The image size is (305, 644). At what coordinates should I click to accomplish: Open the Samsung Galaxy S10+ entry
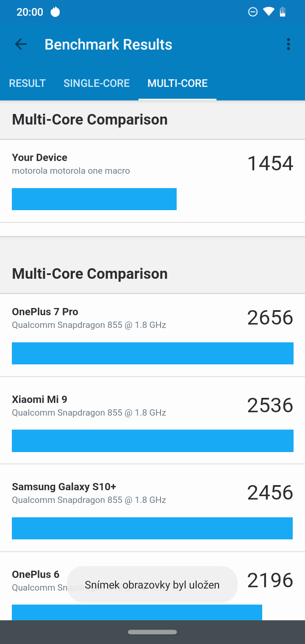pyautogui.click(x=64, y=487)
